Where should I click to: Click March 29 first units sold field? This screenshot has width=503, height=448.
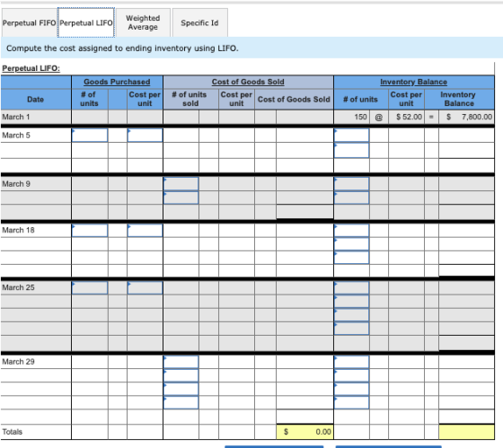[x=181, y=362]
